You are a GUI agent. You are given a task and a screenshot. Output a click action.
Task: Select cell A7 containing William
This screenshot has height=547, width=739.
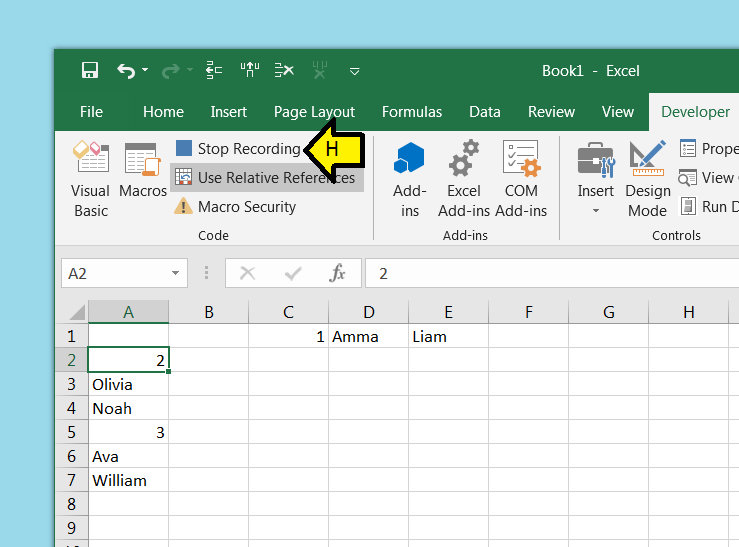point(128,480)
